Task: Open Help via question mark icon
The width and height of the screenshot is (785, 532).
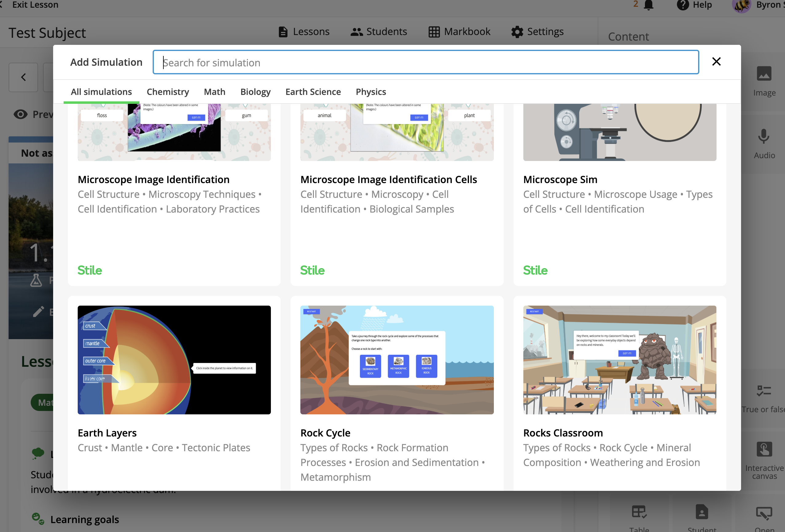Action: [x=682, y=5]
